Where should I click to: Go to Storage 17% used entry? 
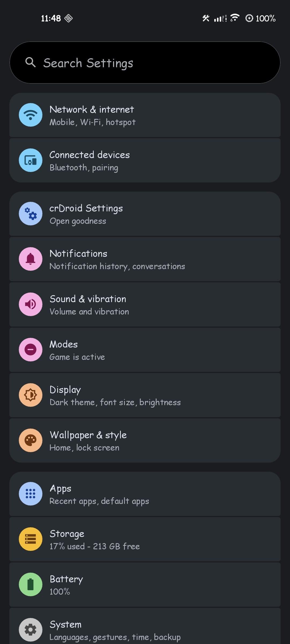pos(145,540)
